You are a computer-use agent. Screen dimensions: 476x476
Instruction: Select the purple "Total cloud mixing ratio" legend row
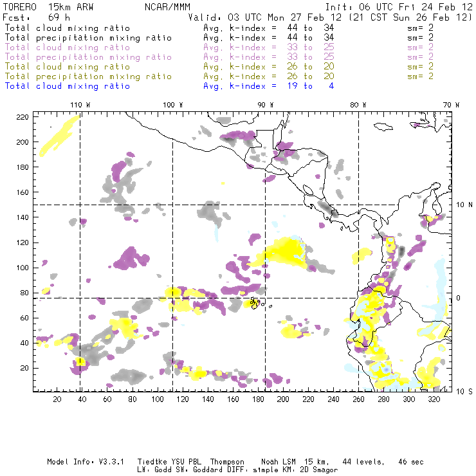click(x=219, y=48)
